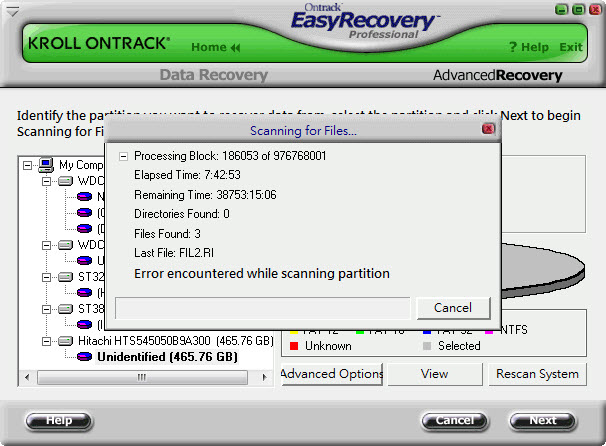Click the magenta NTFS legend swatch
This screenshot has width=606, height=446.
pyautogui.click(x=489, y=332)
